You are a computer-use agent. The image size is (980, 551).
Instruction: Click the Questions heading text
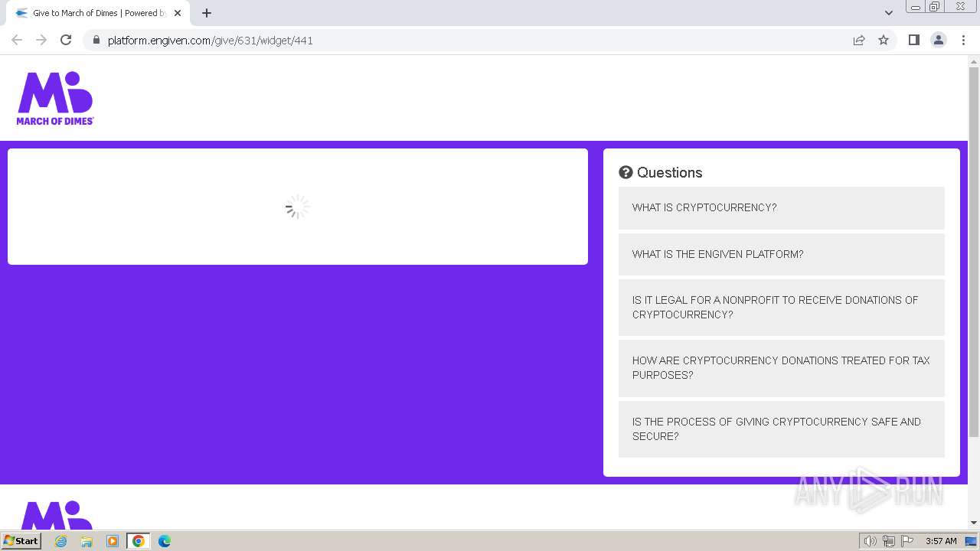(x=670, y=172)
